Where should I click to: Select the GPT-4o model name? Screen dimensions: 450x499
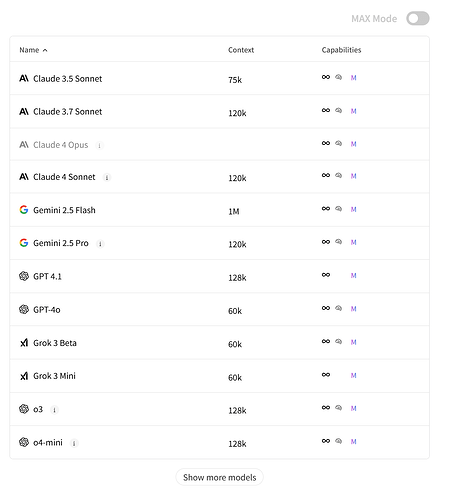click(x=47, y=310)
